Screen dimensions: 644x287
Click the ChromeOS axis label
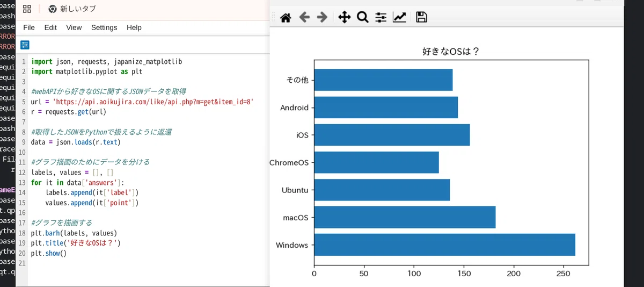pyautogui.click(x=289, y=162)
